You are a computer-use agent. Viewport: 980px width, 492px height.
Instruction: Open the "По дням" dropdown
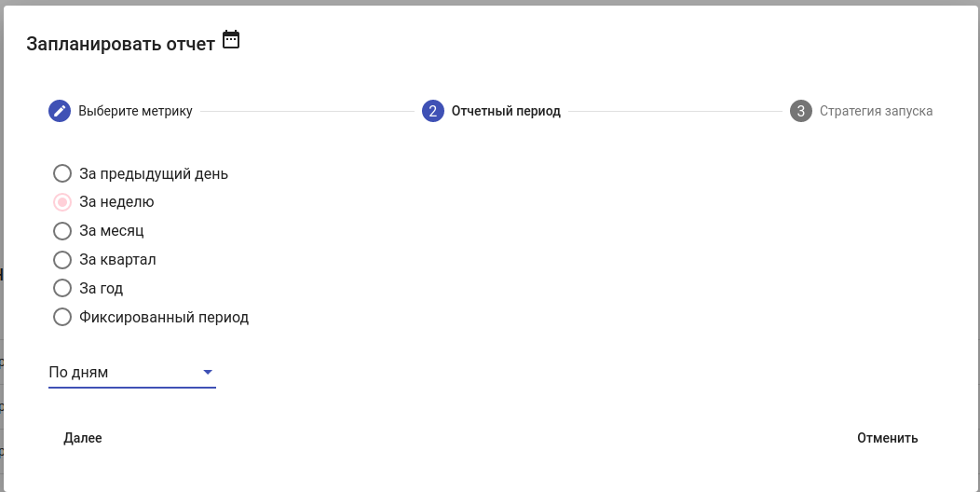[121, 373]
